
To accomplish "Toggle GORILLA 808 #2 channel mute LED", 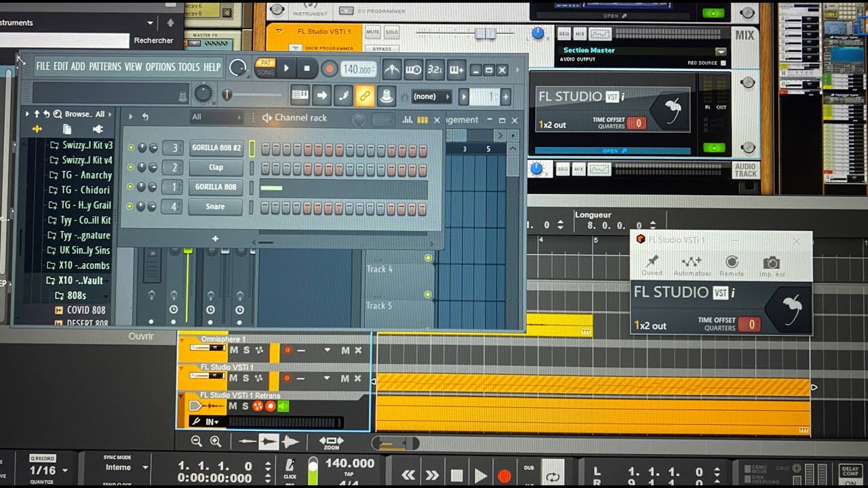I will [x=131, y=148].
